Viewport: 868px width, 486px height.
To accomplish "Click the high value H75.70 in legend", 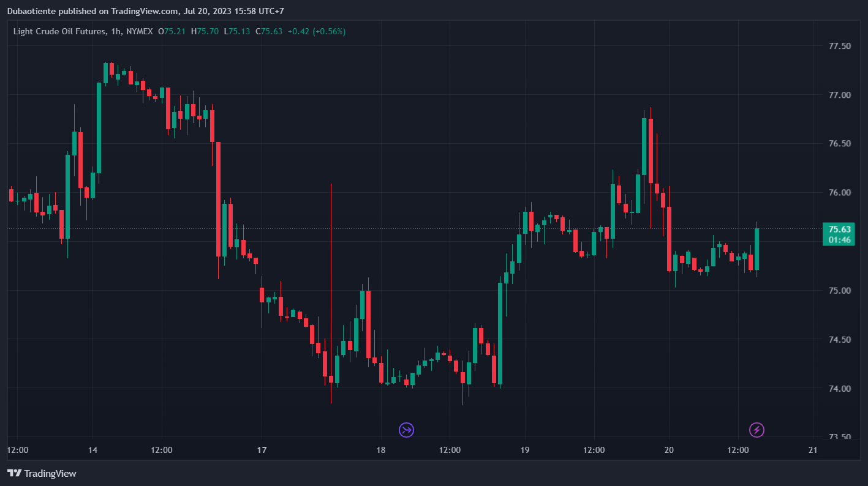I will point(205,31).
